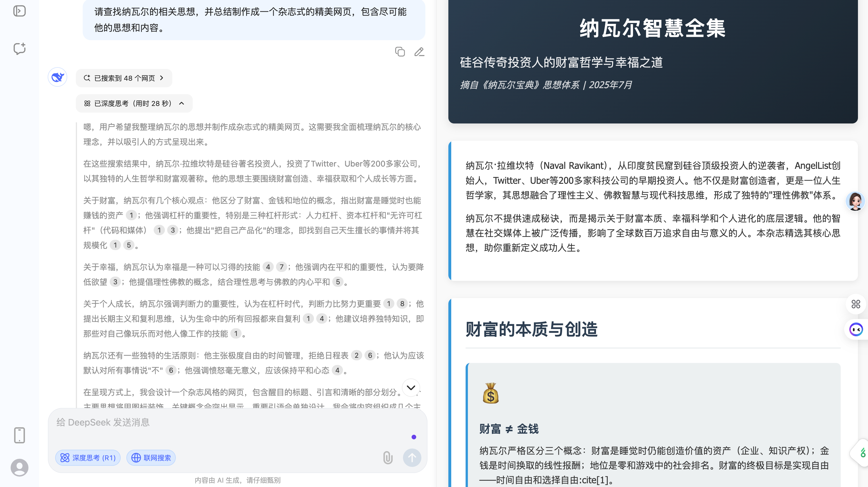The height and width of the screenshot is (487, 868).
Task: Click the round scroll-to-bottom arrow
Action: click(411, 388)
